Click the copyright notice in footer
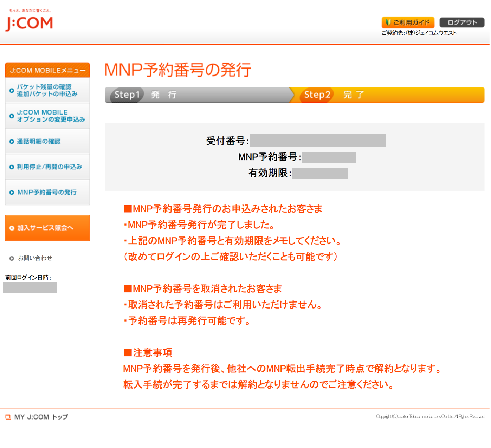Image resolution: width=491 pixels, height=448 pixels. 430,417
